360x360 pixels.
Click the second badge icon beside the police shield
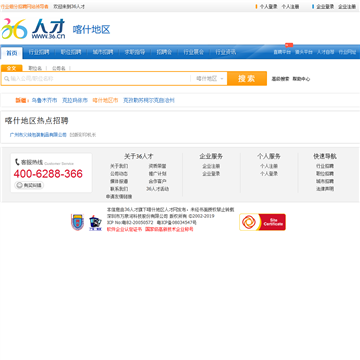tap(95, 223)
